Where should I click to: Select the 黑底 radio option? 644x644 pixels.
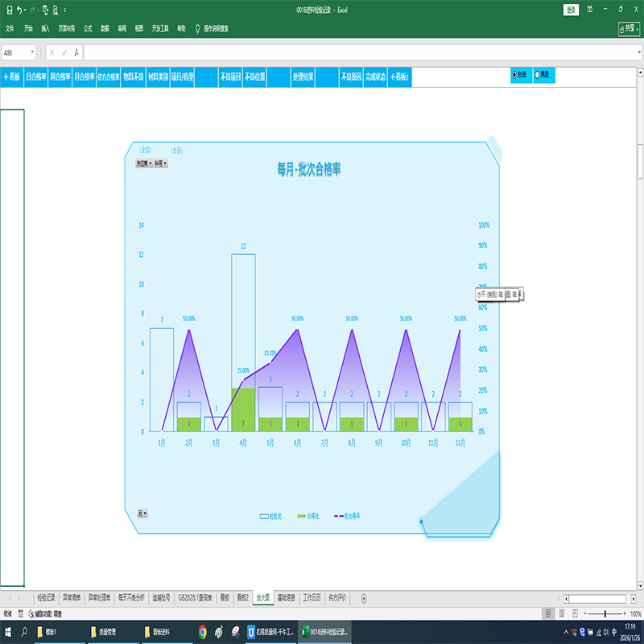pyautogui.click(x=537, y=75)
